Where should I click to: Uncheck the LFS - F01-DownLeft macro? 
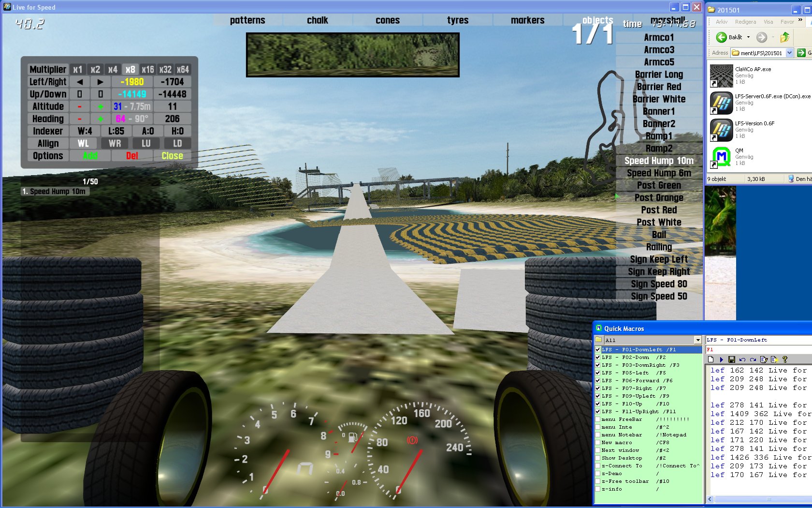(x=598, y=349)
